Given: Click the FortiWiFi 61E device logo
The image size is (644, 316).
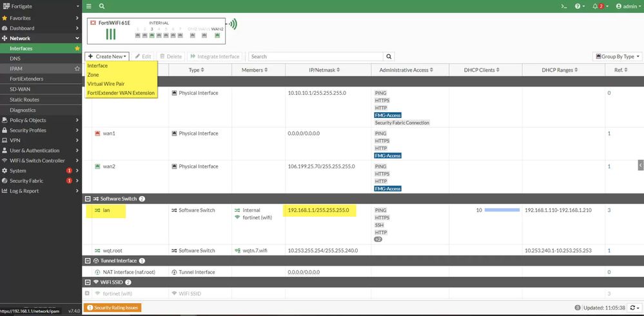Looking at the screenshot, I should (x=93, y=23).
